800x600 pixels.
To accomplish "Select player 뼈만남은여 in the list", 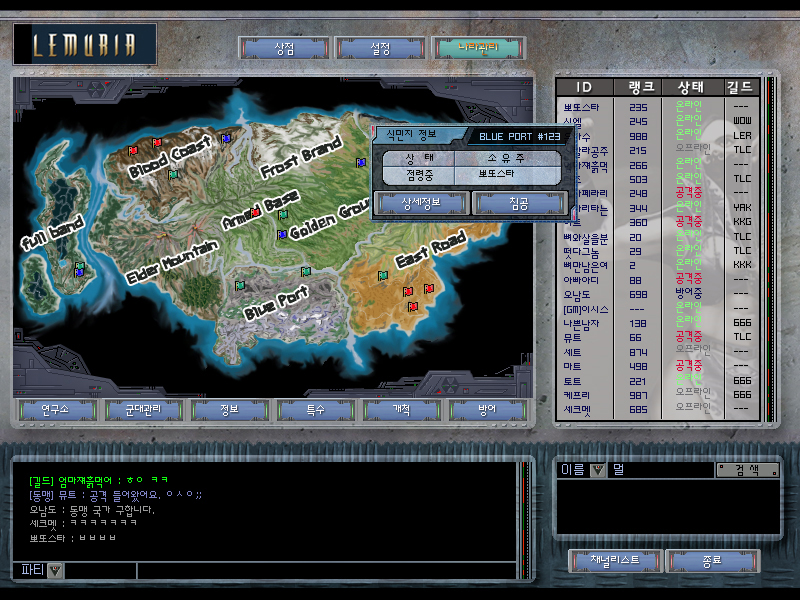I will click(x=658, y=265).
